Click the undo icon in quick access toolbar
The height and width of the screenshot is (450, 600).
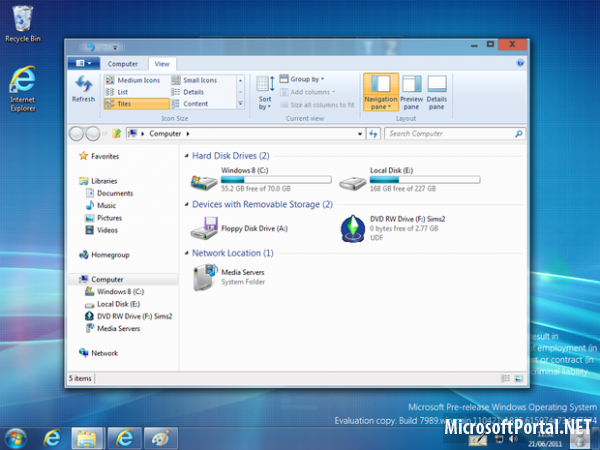pos(91,47)
